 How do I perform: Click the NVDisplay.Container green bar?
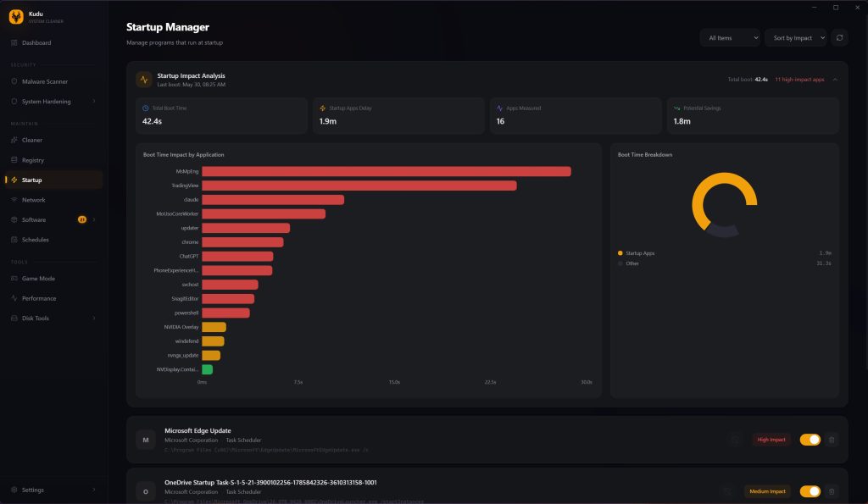(207, 369)
